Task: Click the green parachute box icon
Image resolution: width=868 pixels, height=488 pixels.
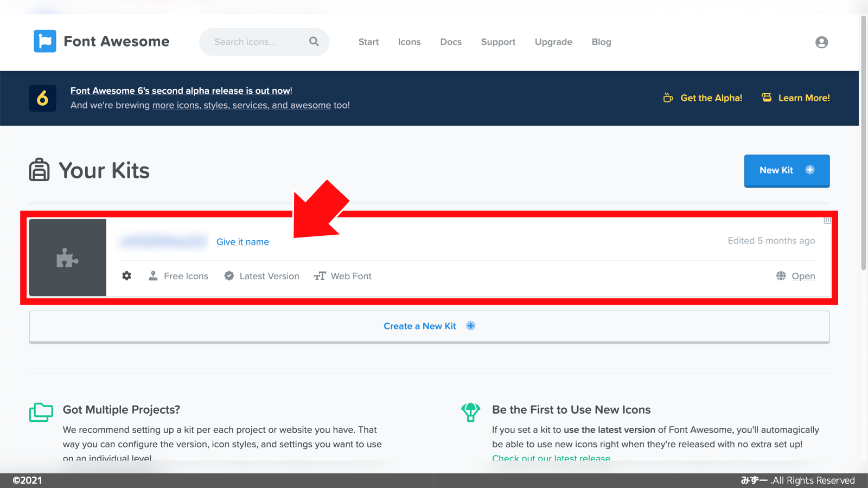Action: click(x=470, y=412)
